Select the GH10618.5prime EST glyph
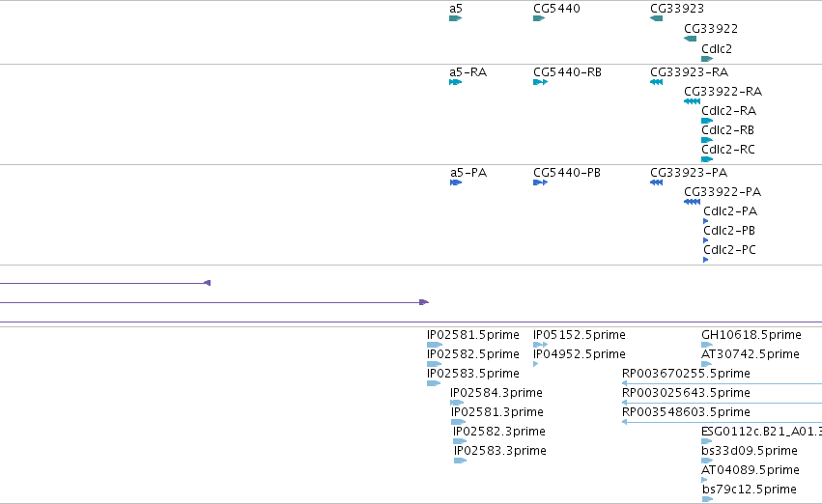Viewport: 822px width, 504px height. [x=707, y=345]
